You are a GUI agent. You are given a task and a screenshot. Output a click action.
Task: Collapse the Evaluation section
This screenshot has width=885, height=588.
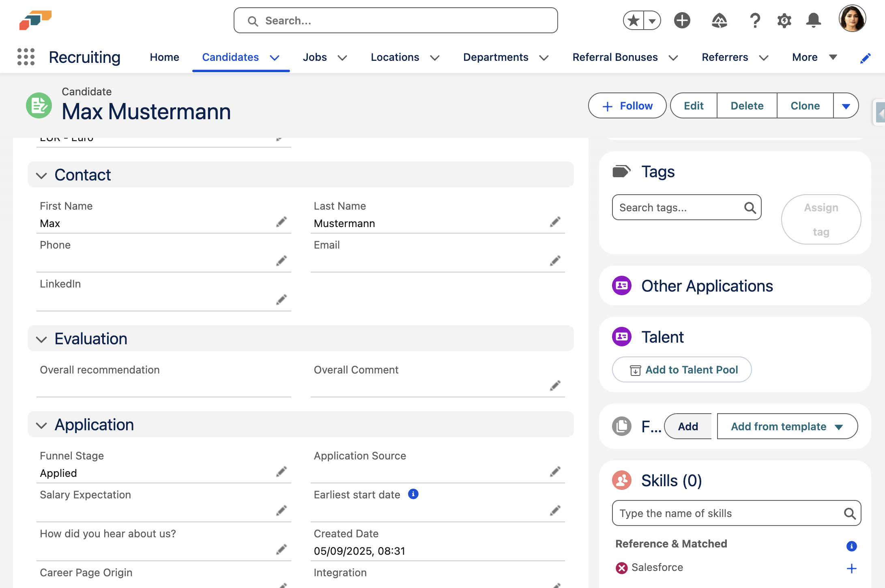(x=42, y=339)
